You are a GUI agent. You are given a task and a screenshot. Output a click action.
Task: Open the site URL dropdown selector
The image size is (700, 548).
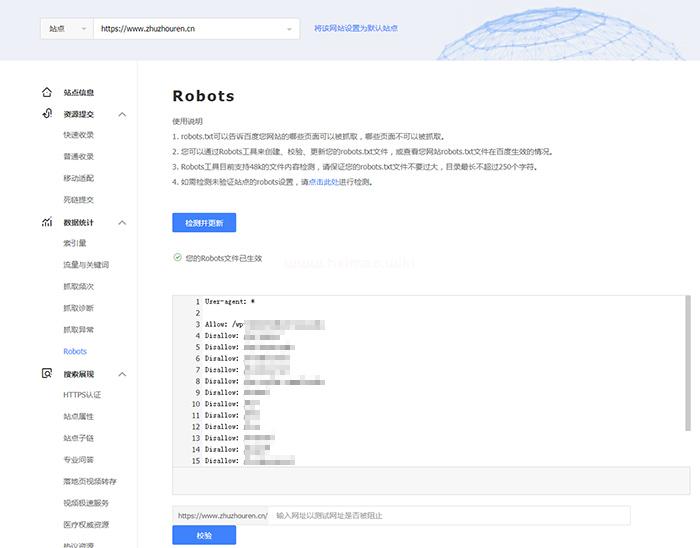click(197, 29)
